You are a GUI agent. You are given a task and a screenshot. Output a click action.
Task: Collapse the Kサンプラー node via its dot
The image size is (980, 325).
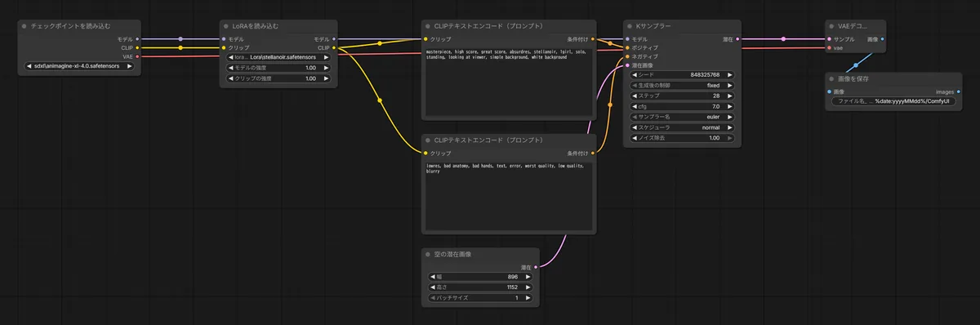pos(630,26)
